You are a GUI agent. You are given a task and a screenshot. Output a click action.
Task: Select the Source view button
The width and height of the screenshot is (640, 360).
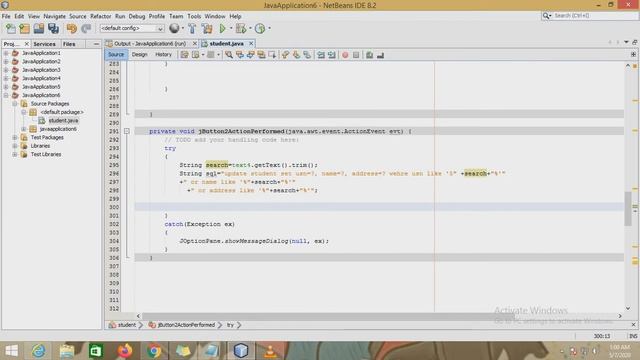click(116, 54)
